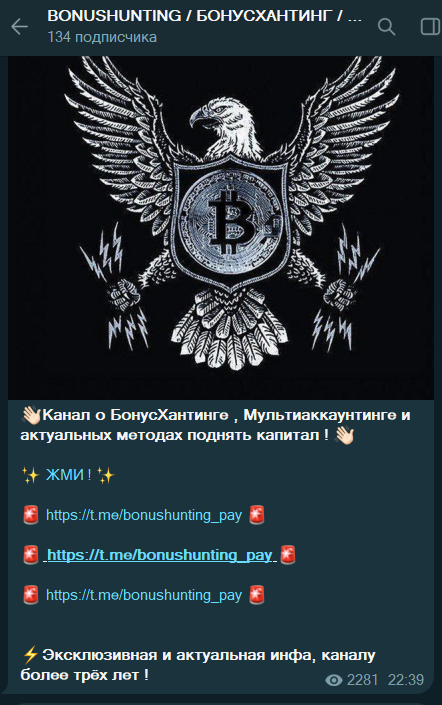This screenshot has height=705, width=442.
Task: Open the bold underlined bonushunting_pay link
Action: (x=160, y=555)
